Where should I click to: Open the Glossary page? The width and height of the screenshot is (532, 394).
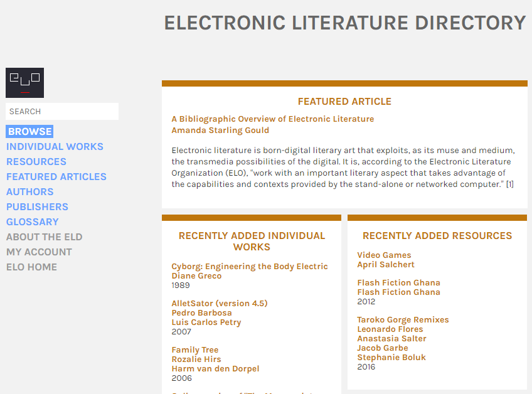(x=33, y=222)
